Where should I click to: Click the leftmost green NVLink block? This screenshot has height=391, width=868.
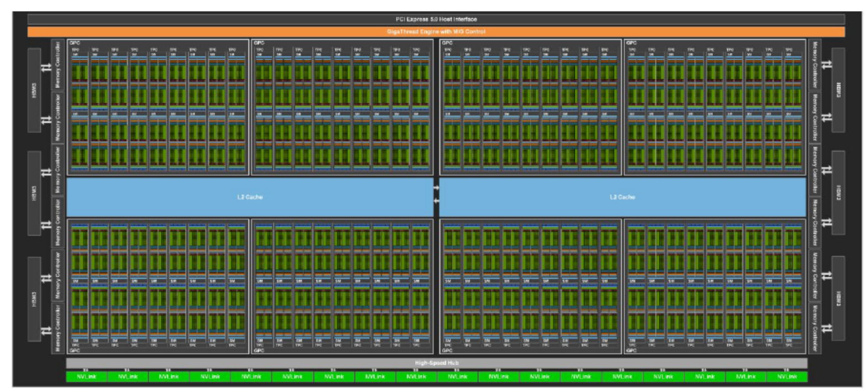point(86,377)
